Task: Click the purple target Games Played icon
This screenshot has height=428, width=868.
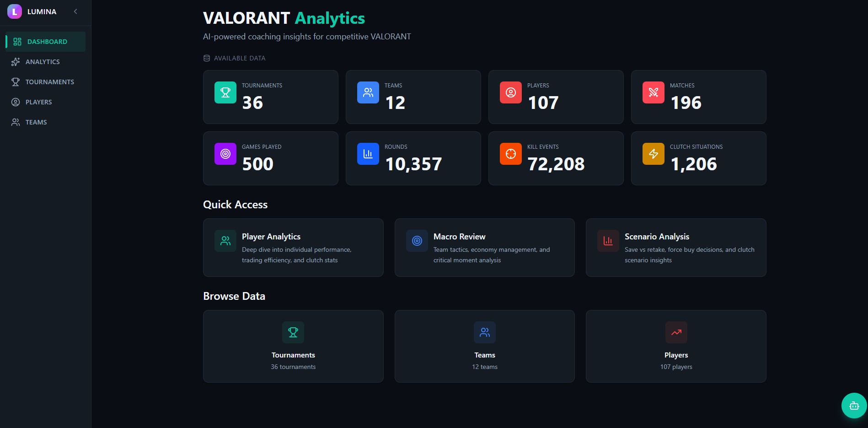Action: coord(225,154)
